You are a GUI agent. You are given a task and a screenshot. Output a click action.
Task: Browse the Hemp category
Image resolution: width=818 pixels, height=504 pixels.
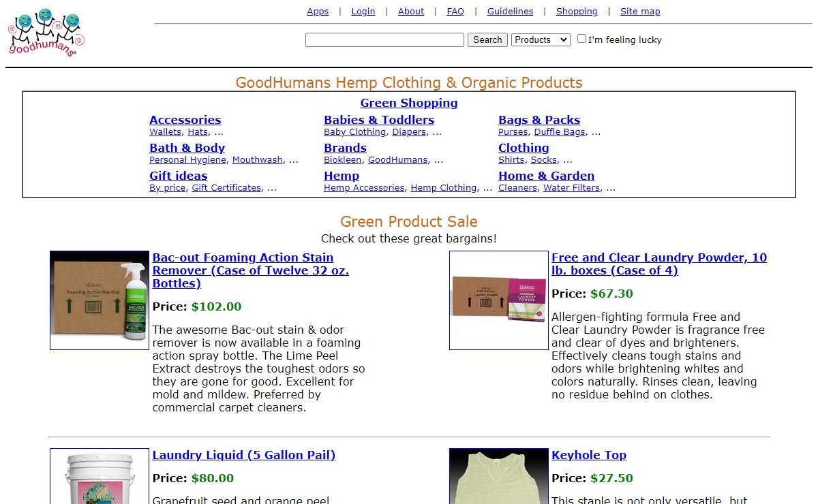(342, 176)
